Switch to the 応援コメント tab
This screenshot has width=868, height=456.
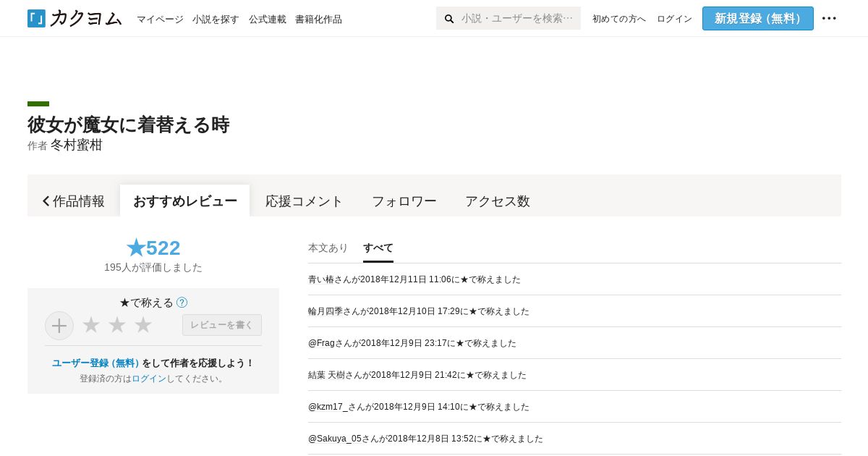(x=304, y=201)
